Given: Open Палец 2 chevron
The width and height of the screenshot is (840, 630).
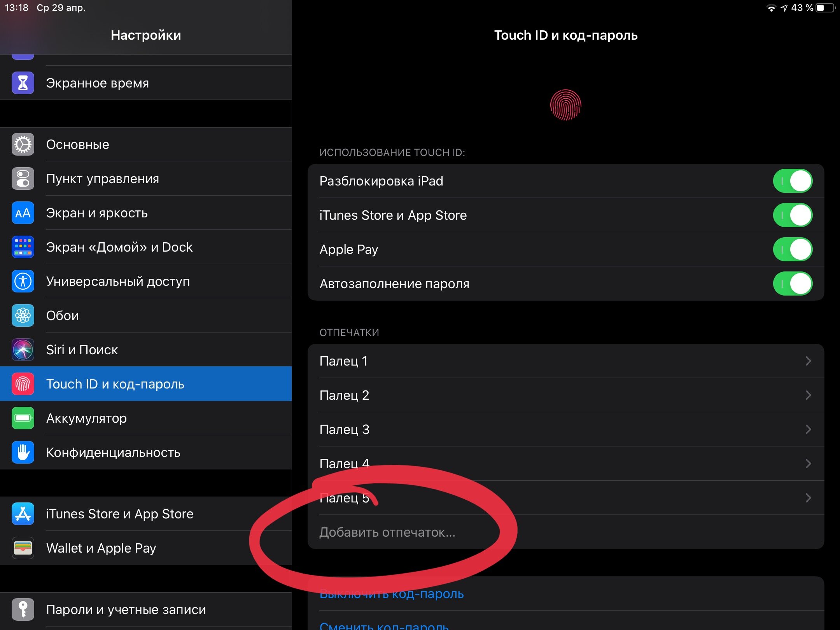Looking at the screenshot, I should (808, 395).
